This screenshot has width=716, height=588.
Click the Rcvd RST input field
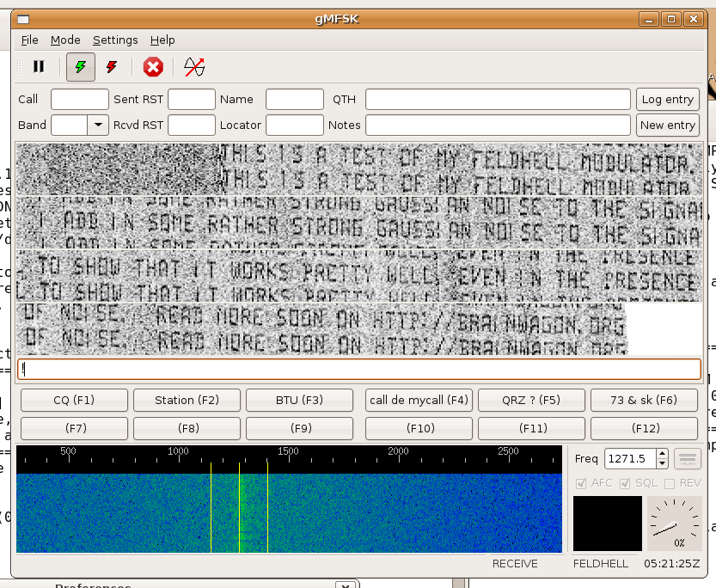pyautogui.click(x=192, y=126)
